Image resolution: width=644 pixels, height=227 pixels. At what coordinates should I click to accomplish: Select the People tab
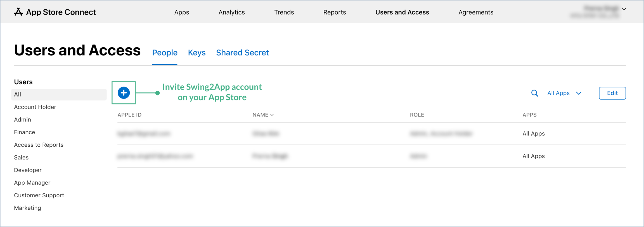(x=165, y=53)
